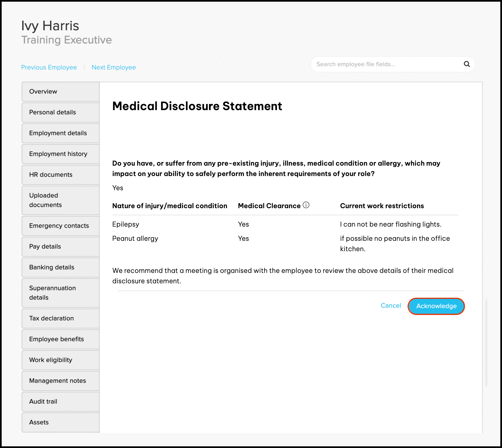Click the pre-existing injury question text
The image size is (502, 448).
pyautogui.click(x=276, y=169)
